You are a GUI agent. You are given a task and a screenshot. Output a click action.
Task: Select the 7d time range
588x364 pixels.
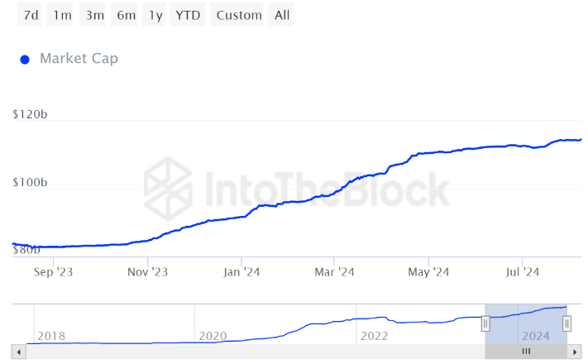31,15
